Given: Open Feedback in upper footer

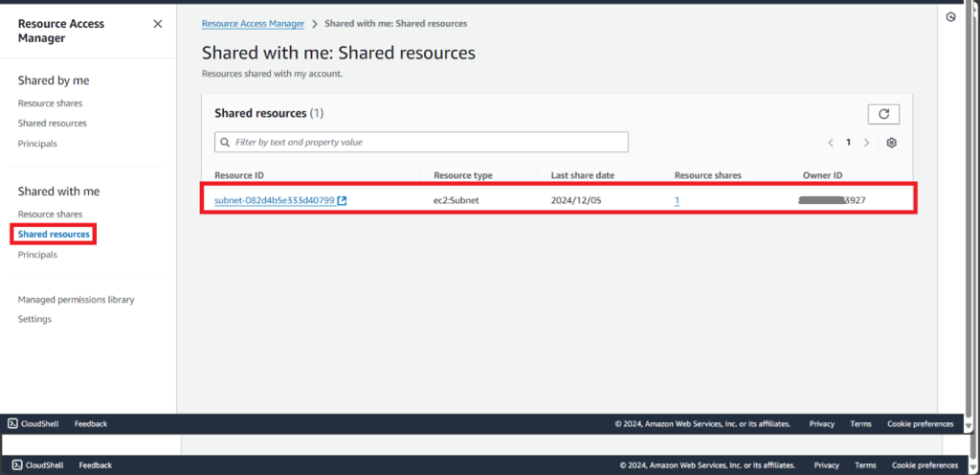Looking at the screenshot, I should tap(91, 423).
